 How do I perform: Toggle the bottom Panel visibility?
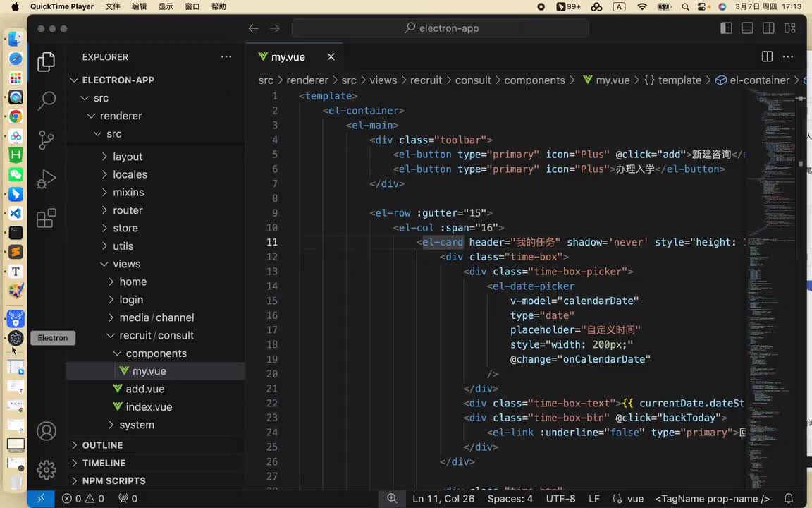[747, 28]
